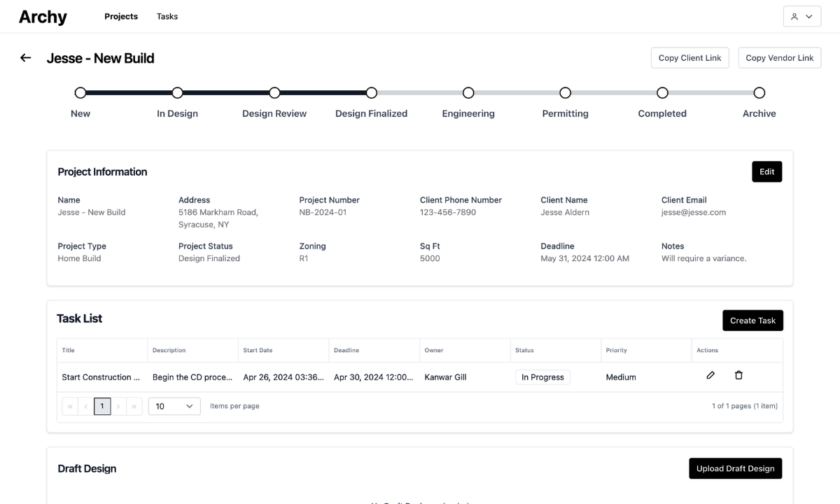Click the address 5186 Markham Road
The height and width of the screenshot is (504, 840).
218,218
